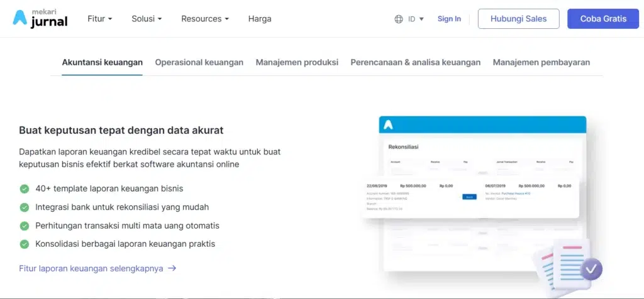Expand the Solusi menu
Image resolution: width=644 pixels, height=299 pixels.
[147, 19]
